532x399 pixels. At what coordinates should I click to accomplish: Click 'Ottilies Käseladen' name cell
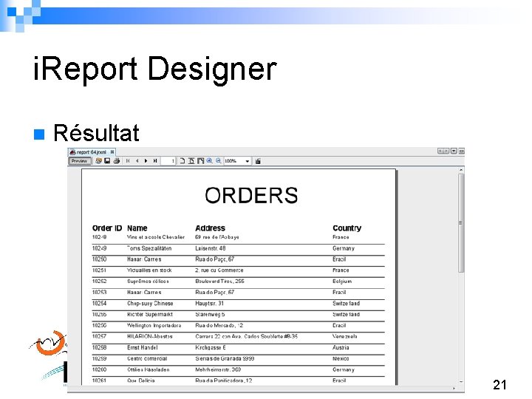coord(149,370)
